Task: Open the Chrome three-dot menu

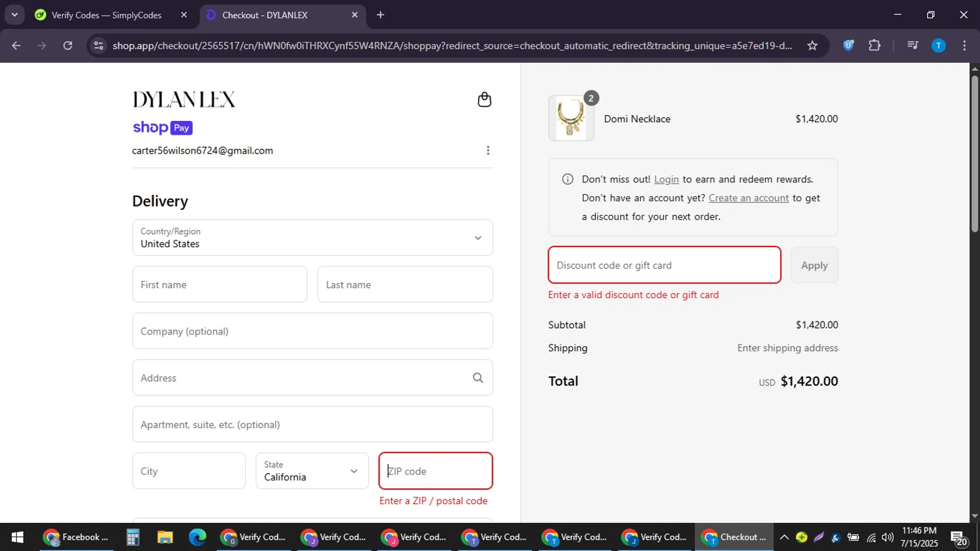Action: (964, 46)
